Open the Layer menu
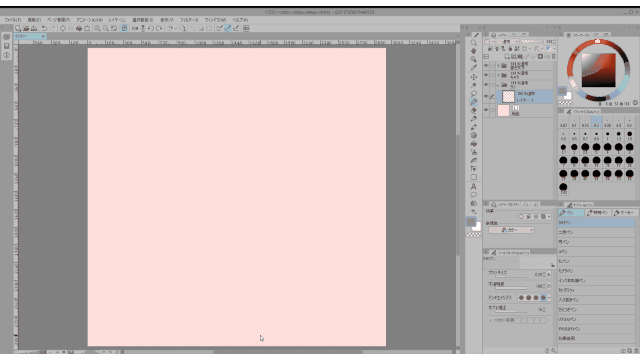Screen dimensions: 640x360 (x=117, y=20)
